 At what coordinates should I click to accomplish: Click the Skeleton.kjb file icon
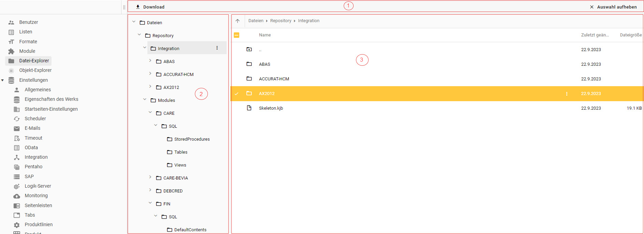(x=249, y=108)
